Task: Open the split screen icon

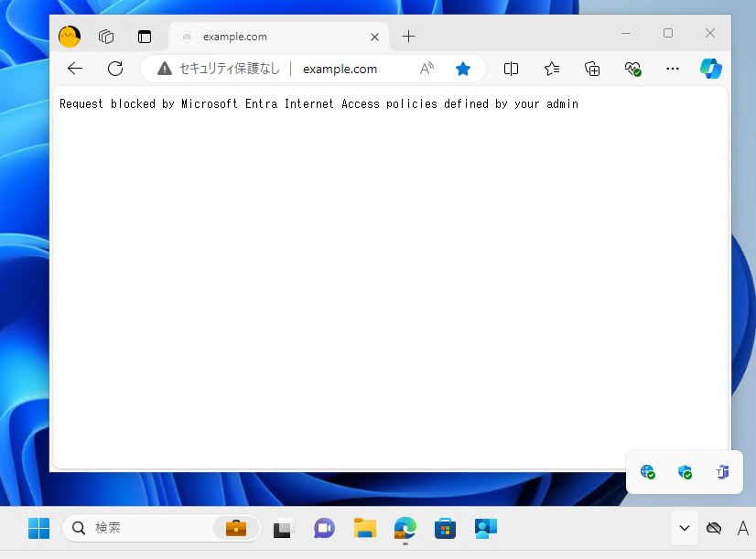Action: (511, 69)
